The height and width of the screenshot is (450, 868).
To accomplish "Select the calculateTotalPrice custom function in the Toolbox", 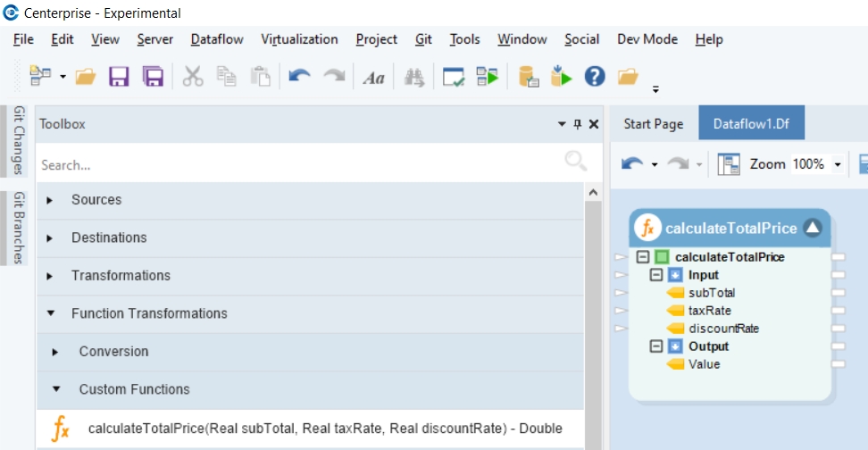I will (325, 429).
